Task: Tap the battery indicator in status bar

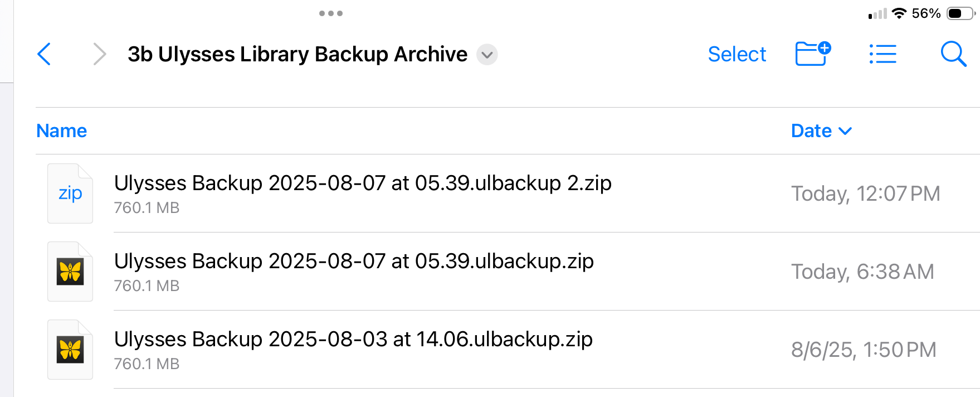Action: (x=962, y=13)
